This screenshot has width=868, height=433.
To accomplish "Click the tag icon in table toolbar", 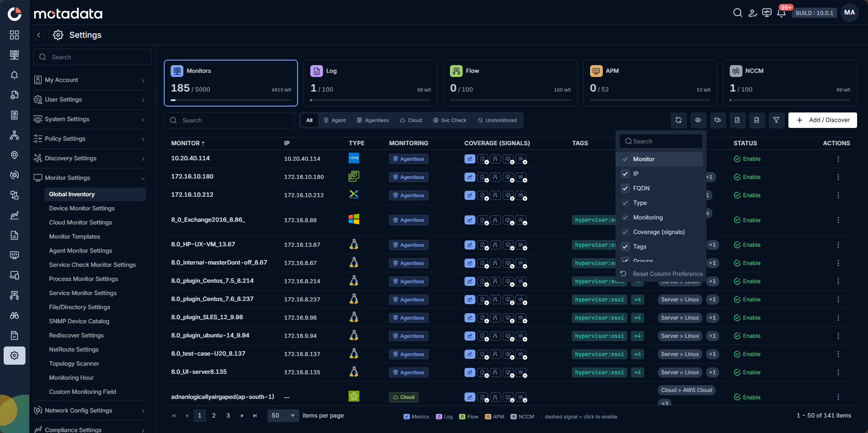I will coord(717,120).
